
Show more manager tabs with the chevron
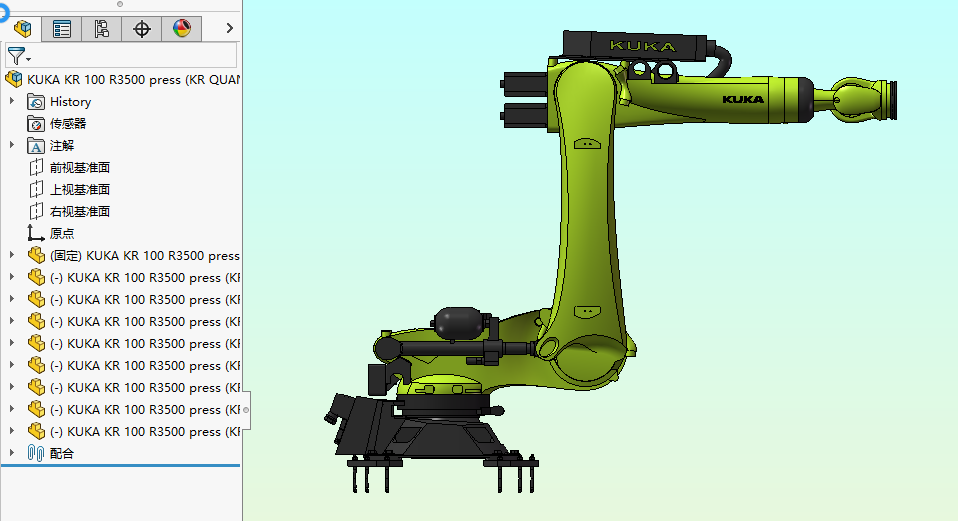pos(230,28)
